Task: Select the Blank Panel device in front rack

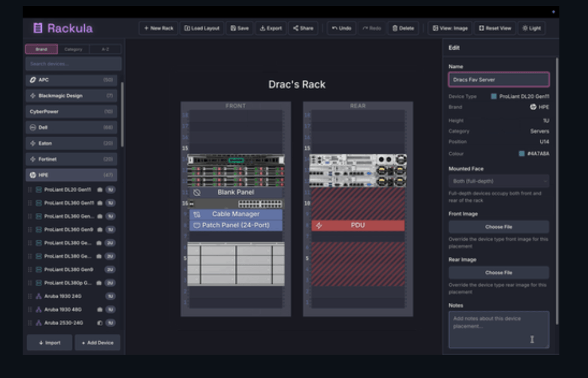Action: coord(236,193)
